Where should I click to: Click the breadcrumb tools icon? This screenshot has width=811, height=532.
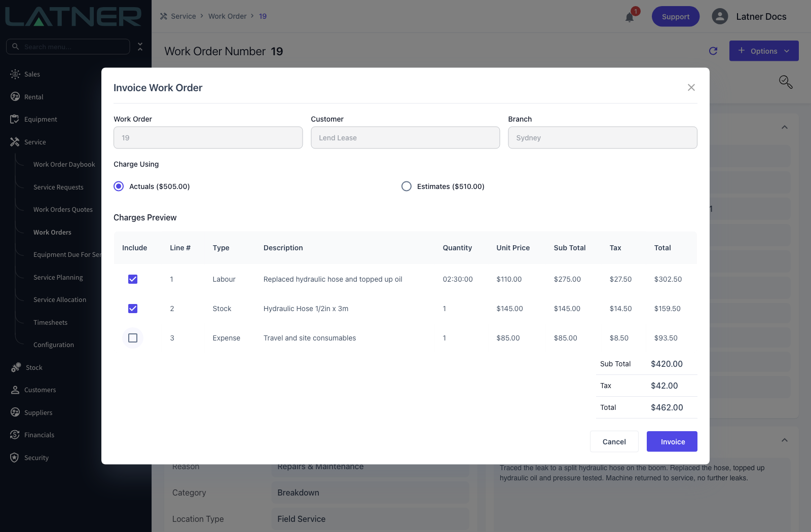(x=164, y=16)
